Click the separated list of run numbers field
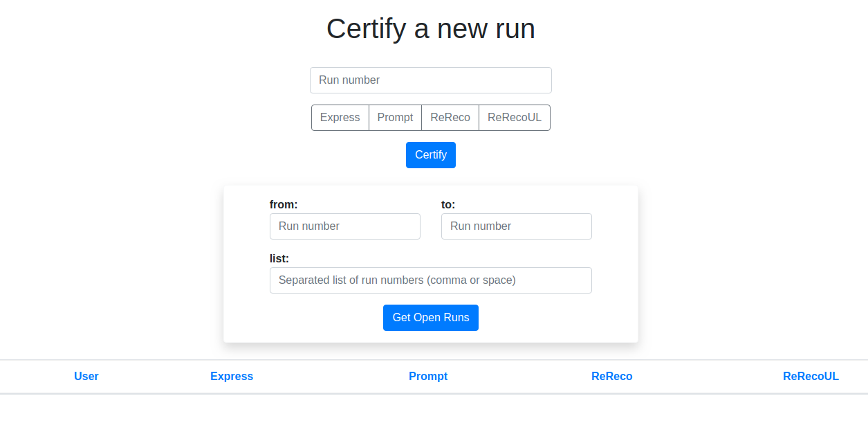 point(431,280)
